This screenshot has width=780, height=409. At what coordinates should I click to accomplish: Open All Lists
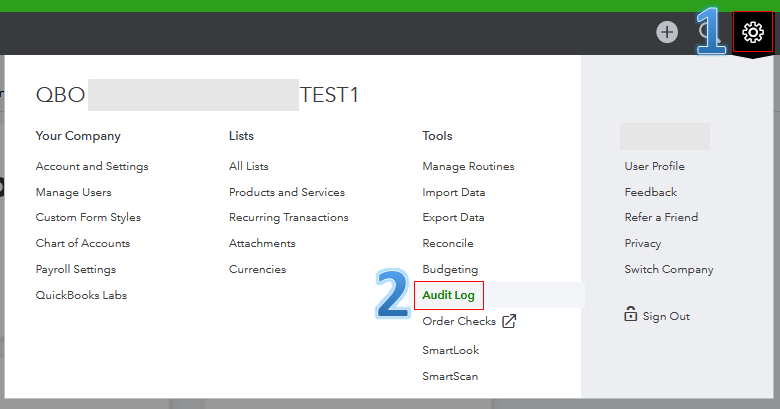click(x=249, y=166)
